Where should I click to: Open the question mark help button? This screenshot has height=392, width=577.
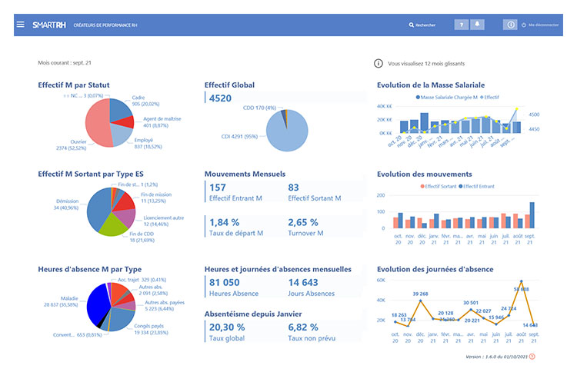[462, 25]
